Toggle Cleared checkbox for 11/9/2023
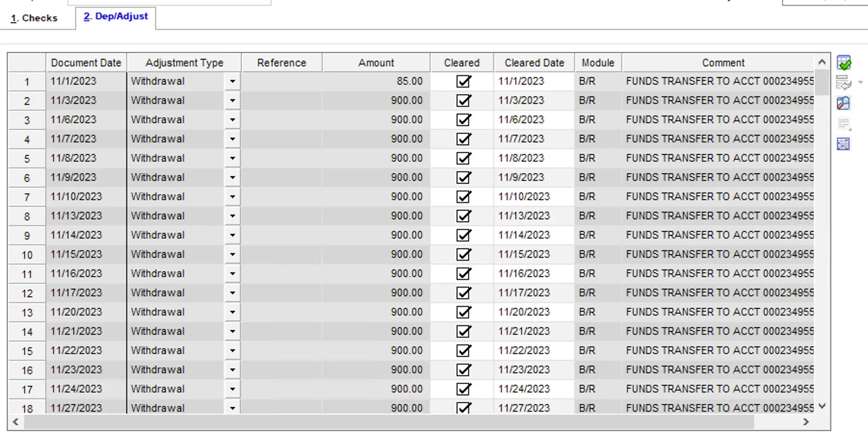This screenshot has width=868, height=434. [463, 178]
